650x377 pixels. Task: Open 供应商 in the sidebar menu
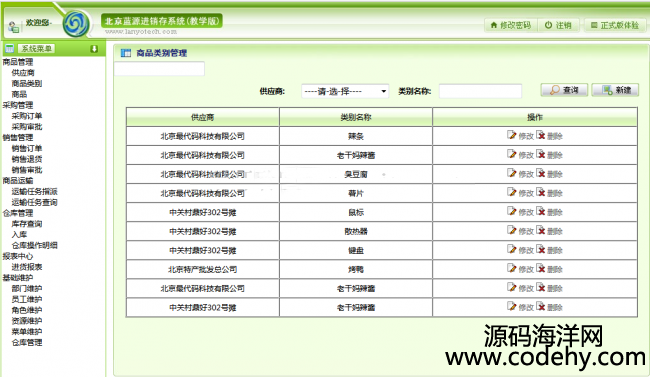coord(23,73)
